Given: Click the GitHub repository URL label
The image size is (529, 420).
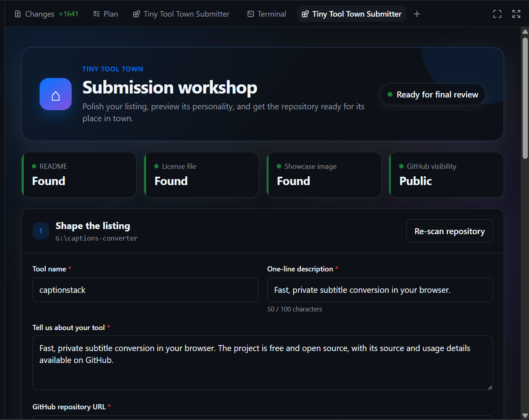Looking at the screenshot, I should pos(69,407).
